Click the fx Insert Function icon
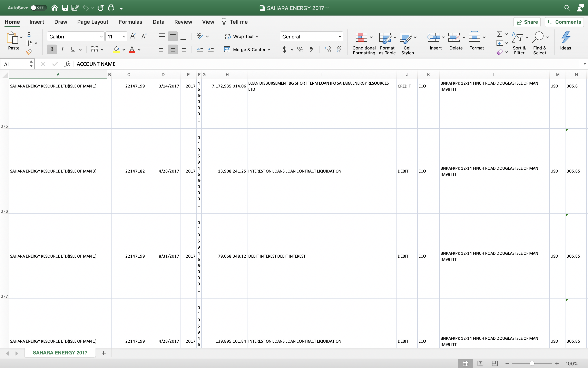 (67, 64)
